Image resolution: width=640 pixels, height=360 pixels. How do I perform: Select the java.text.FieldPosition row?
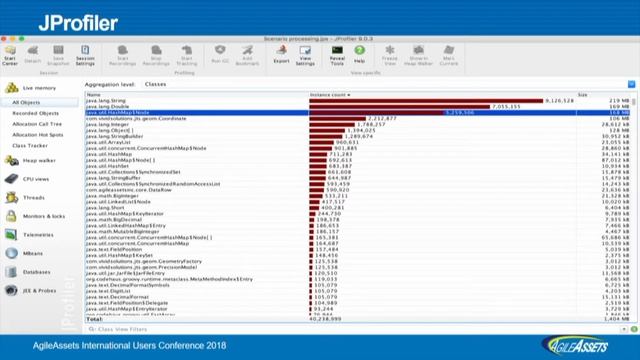click(x=358, y=249)
